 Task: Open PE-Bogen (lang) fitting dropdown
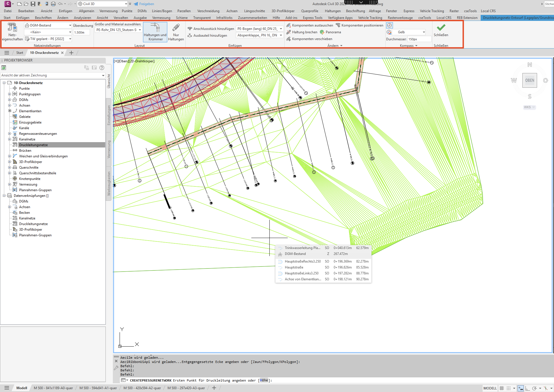pos(260,29)
